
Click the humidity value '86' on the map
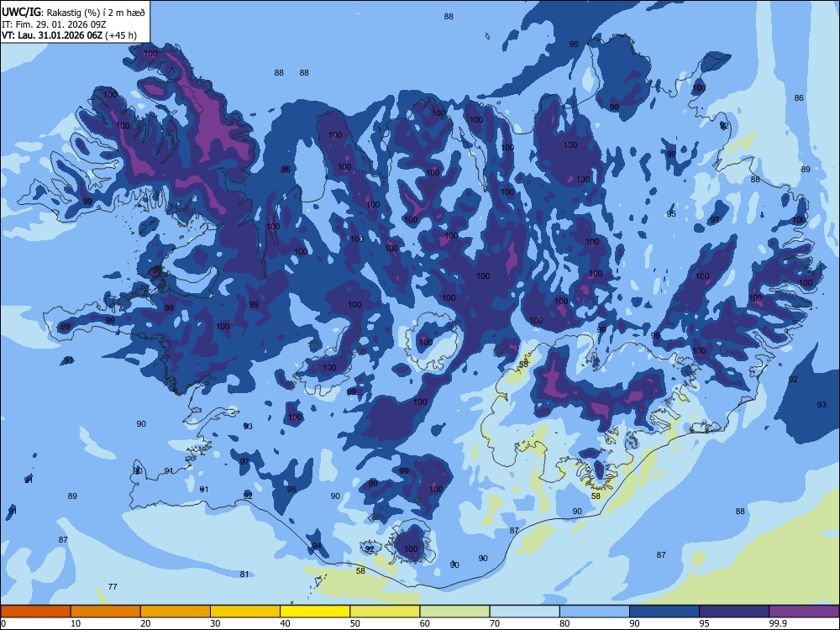click(x=799, y=98)
